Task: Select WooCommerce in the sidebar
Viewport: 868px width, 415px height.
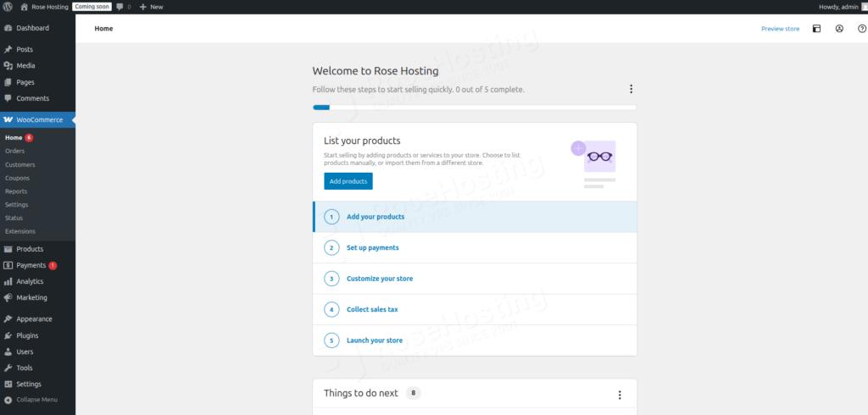Action: click(37, 119)
